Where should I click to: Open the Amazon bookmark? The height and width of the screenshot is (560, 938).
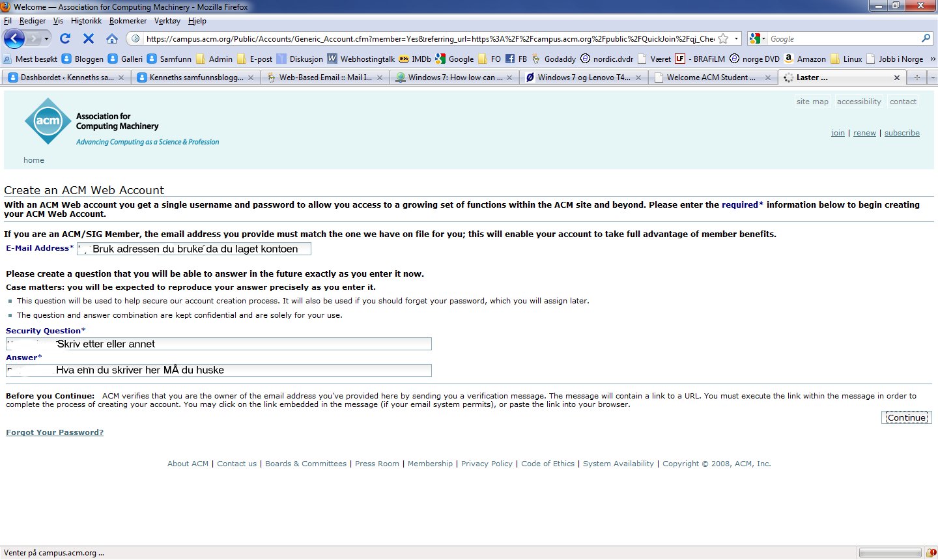click(x=805, y=59)
